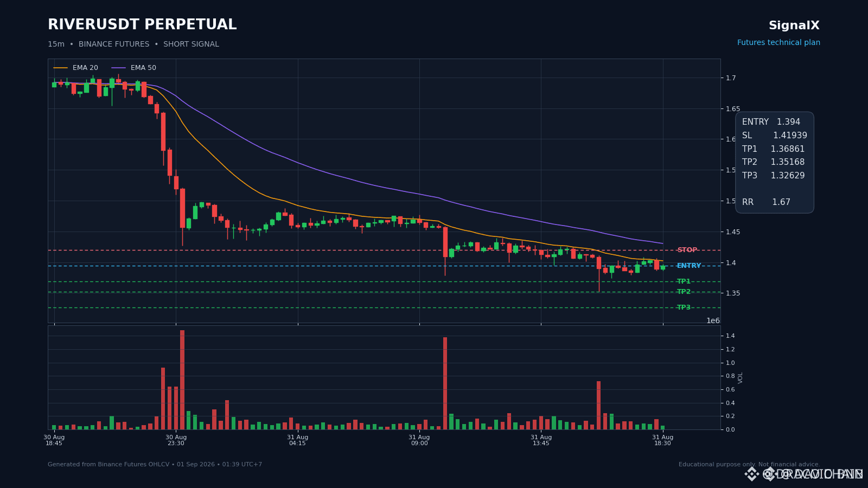Click the SignalX brand name
The image size is (868, 488).
[x=794, y=25]
